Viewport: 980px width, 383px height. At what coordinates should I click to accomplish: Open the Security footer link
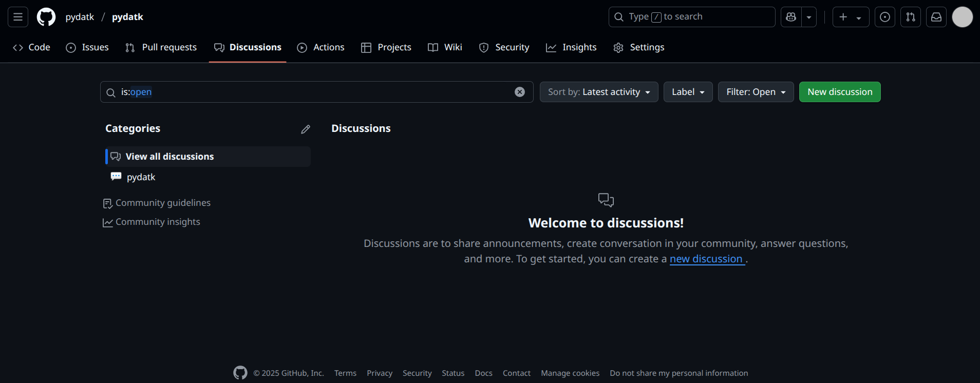click(417, 373)
